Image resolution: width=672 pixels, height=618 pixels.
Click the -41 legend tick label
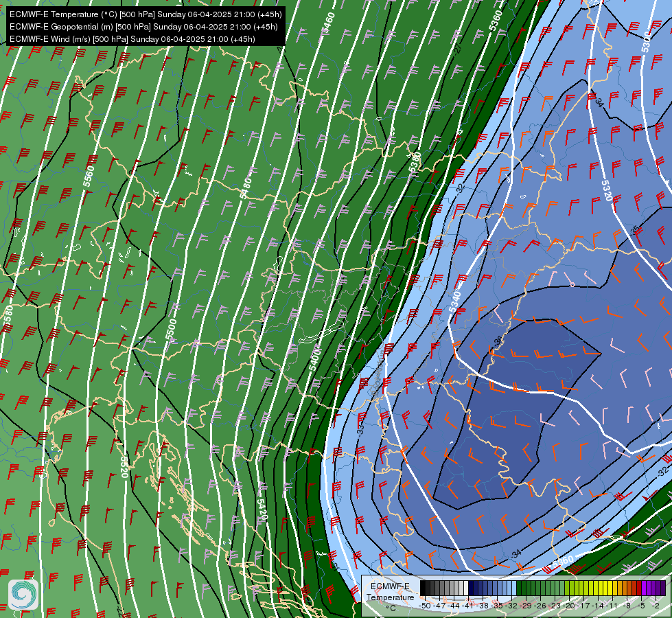[x=468, y=606]
